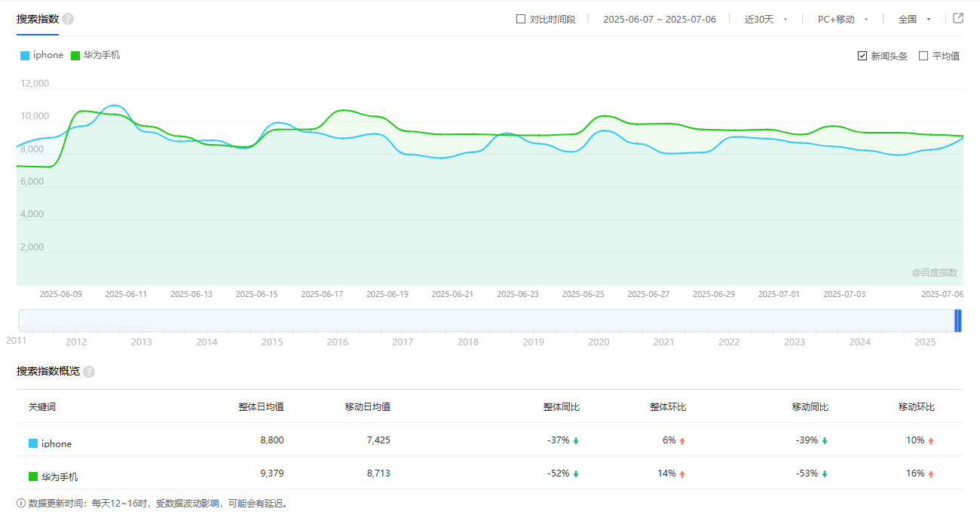
Task: Open the date range 2025-06-07 ~ 2025-07-06
Action: click(x=659, y=19)
